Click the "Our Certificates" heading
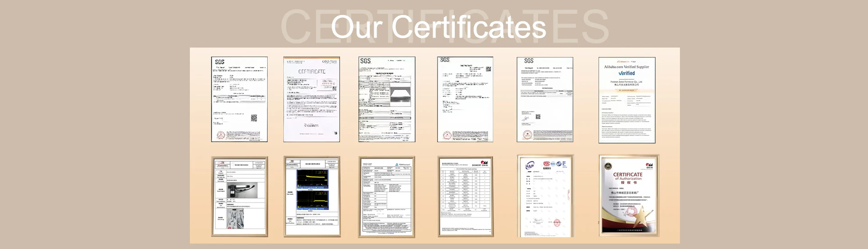This screenshot has height=249, width=868. pos(439,27)
